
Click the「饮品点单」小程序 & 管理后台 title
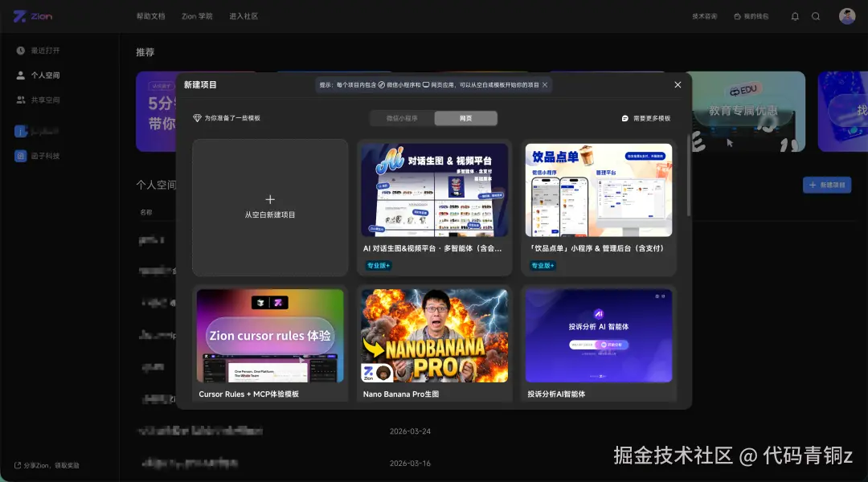click(x=596, y=248)
